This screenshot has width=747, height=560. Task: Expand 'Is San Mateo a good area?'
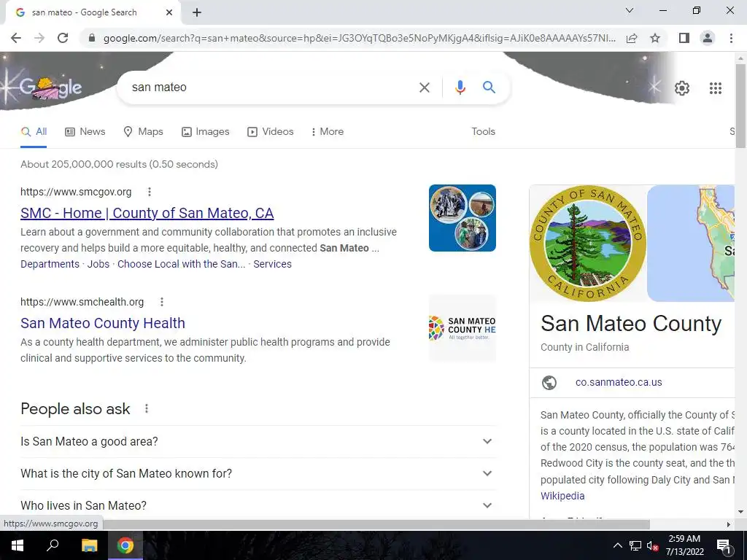258,441
